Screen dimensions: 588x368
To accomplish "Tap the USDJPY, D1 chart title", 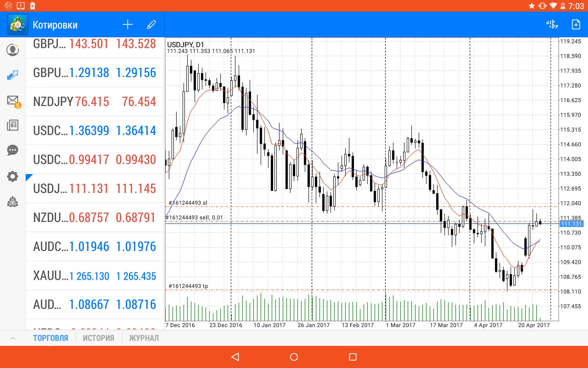I will pyautogui.click(x=185, y=45).
